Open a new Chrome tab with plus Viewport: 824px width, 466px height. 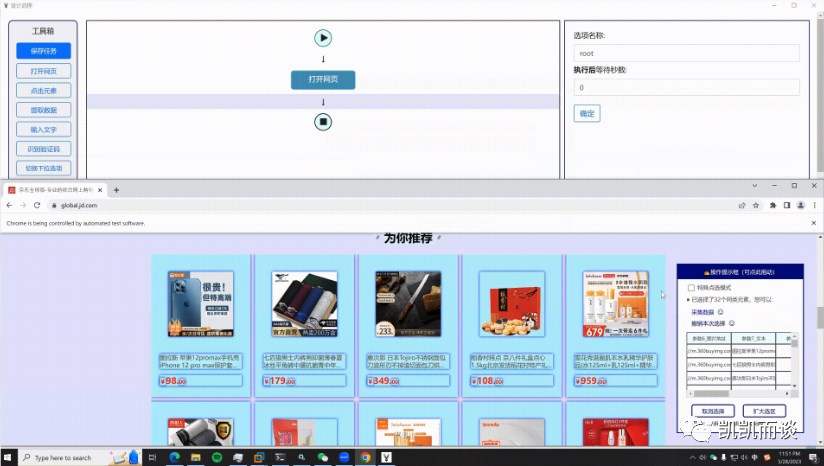coord(116,190)
